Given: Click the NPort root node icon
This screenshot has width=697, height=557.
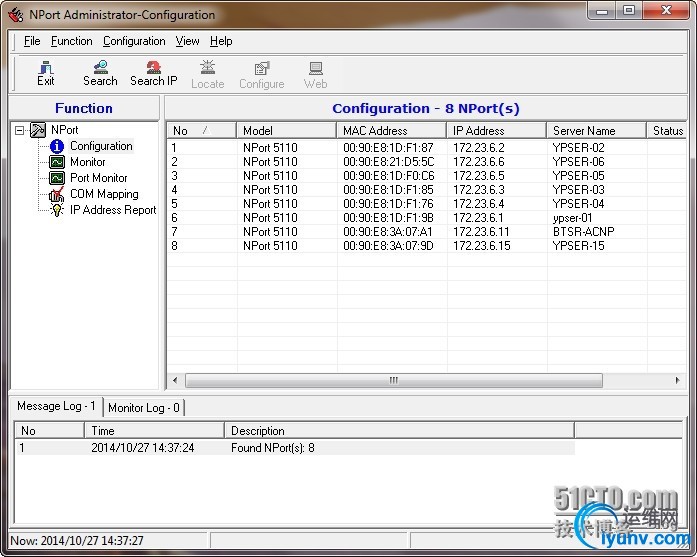Looking at the screenshot, I should 38,130.
